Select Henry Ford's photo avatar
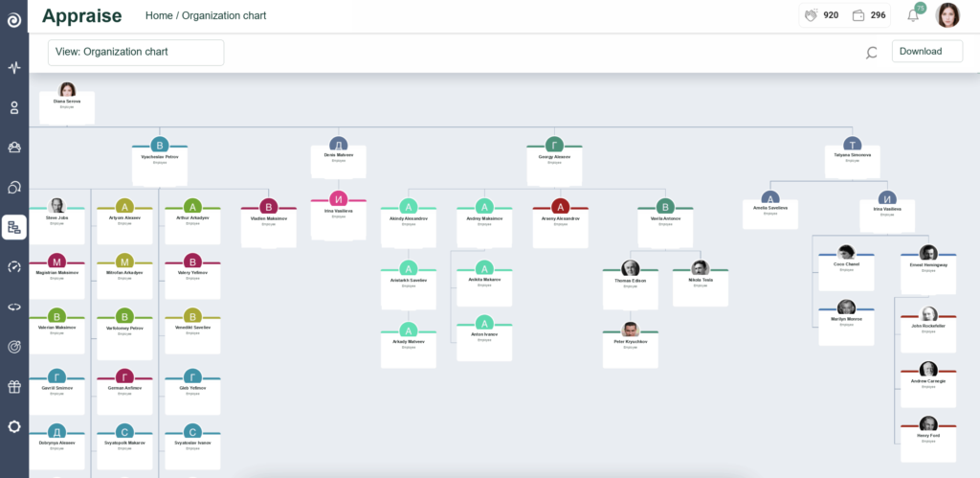980x478 pixels. click(928, 423)
